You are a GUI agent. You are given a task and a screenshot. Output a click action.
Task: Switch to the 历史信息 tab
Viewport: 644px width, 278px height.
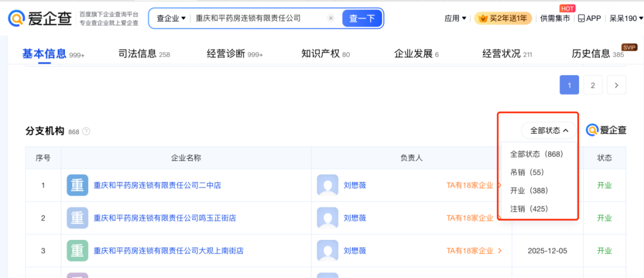(598, 54)
